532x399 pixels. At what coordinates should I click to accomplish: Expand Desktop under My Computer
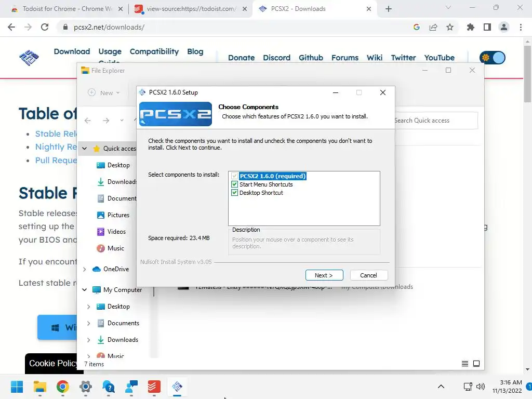pos(88,307)
